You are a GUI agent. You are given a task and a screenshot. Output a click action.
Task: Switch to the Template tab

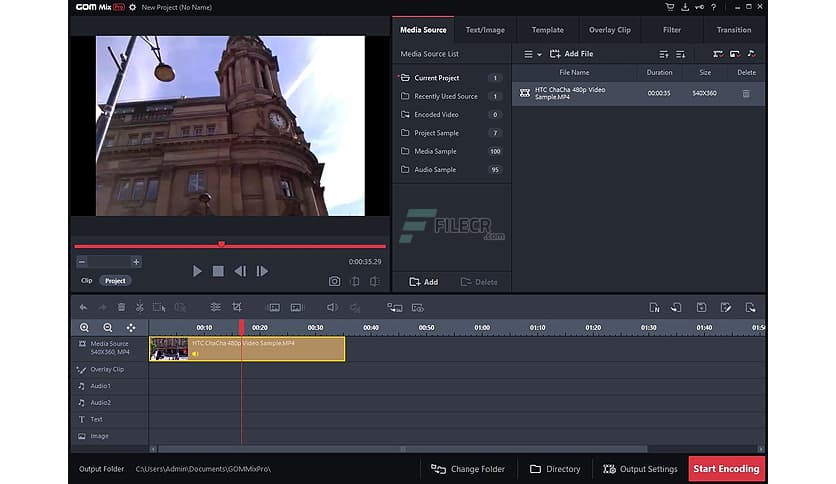coord(548,30)
